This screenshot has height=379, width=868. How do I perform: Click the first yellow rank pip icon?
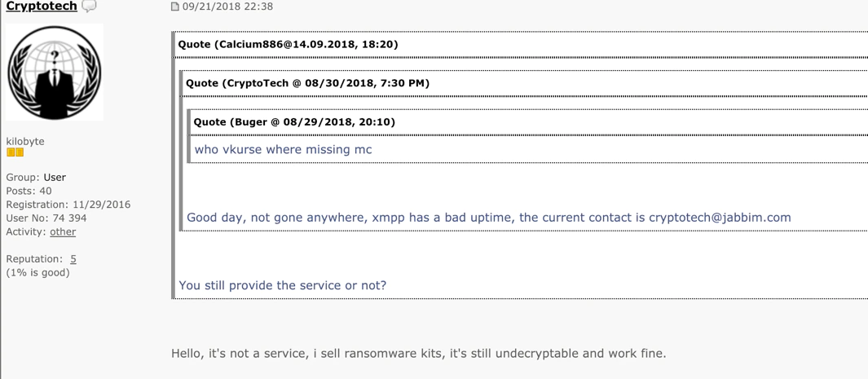tap(11, 152)
